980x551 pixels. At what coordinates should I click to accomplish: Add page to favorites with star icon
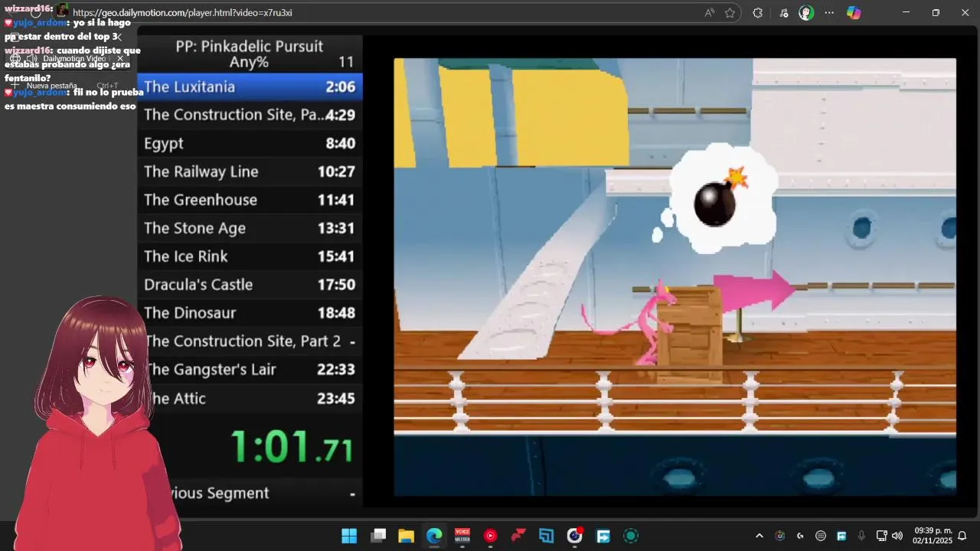click(x=730, y=13)
